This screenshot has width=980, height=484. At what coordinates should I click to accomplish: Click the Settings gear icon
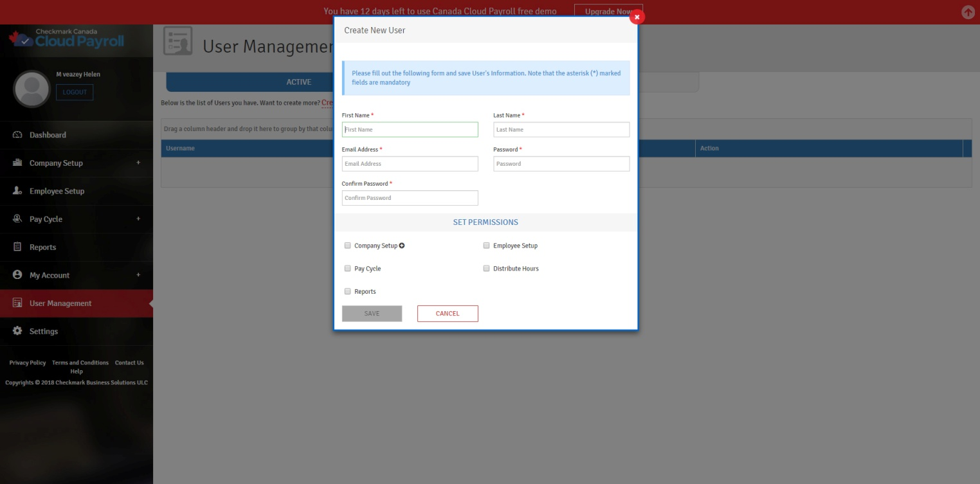coord(17,331)
